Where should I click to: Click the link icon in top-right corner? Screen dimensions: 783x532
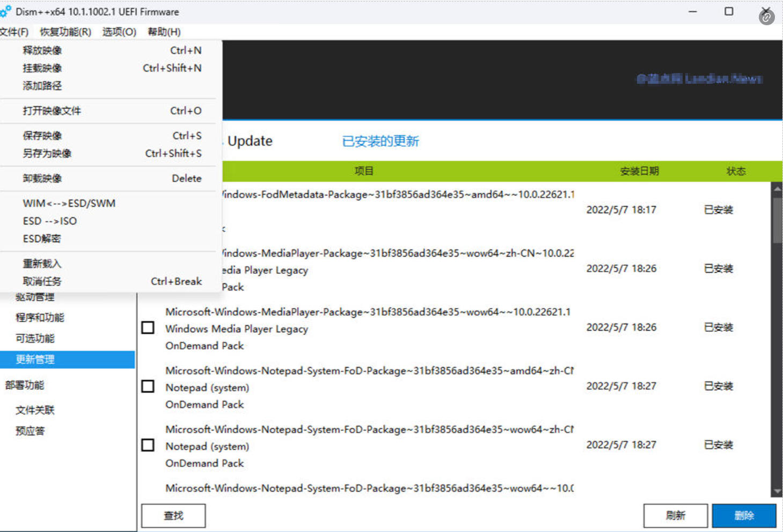tap(766, 18)
